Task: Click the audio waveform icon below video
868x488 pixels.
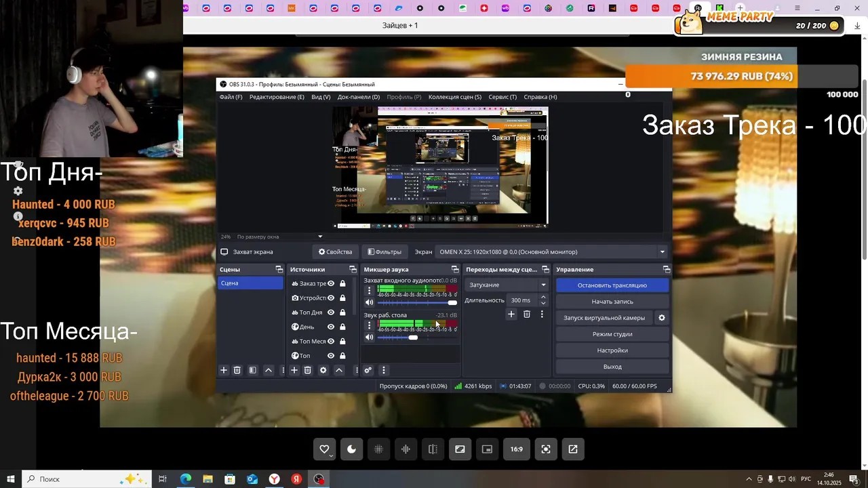Action: click(406, 449)
